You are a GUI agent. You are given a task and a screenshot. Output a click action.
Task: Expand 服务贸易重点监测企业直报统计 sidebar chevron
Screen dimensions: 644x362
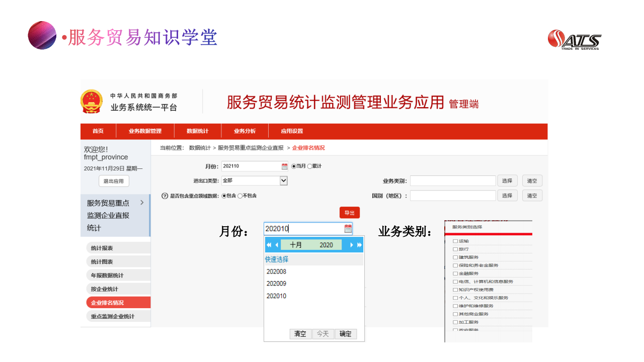pos(142,203)
